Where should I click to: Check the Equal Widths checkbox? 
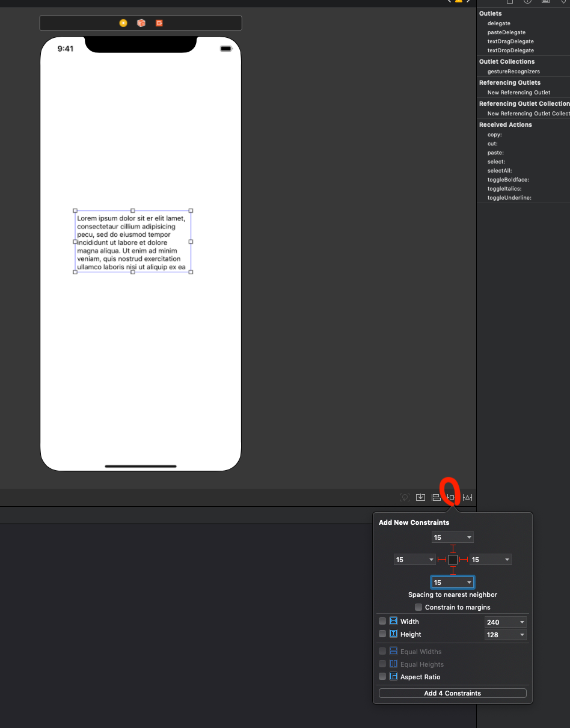coord(382,652)
